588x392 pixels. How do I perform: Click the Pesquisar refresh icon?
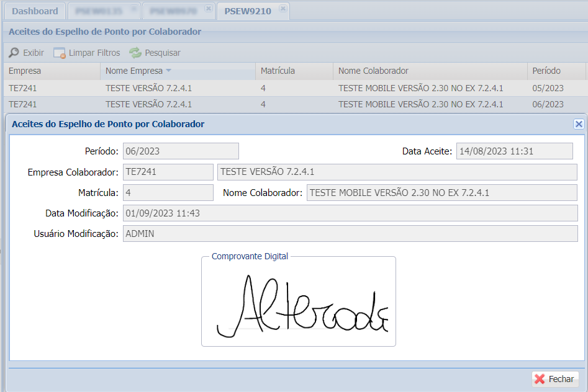tap(135, 53)
